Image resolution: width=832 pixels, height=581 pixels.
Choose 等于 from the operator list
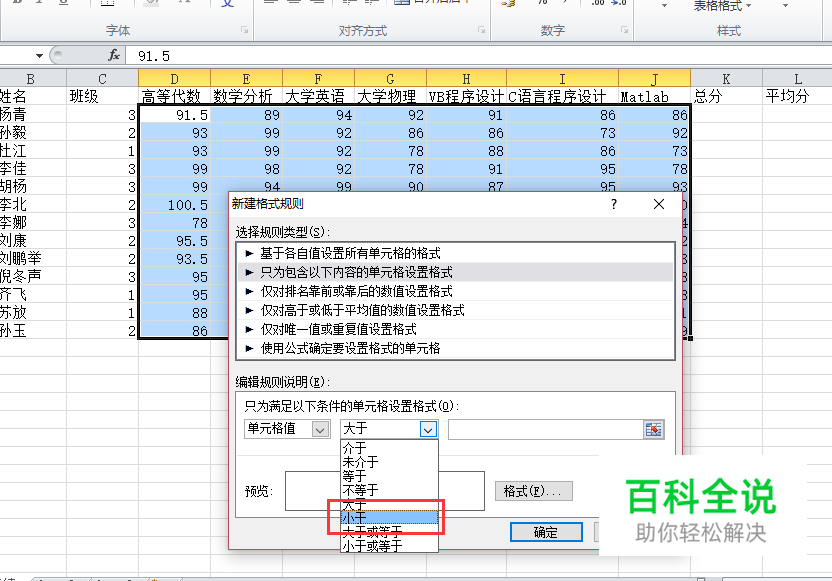coord(389,476)
